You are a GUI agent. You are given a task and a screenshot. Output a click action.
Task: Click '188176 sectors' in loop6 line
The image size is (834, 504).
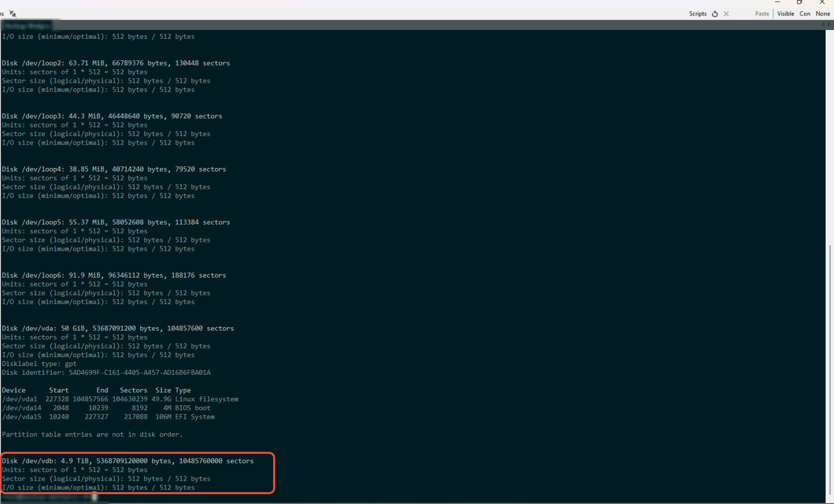pyautogui.click(x=199, y=276)
